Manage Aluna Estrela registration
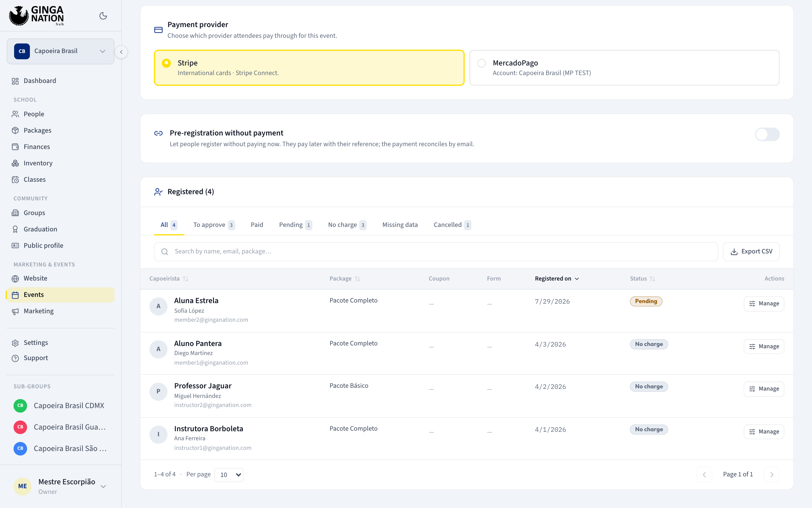812x508 pixels. 764,304
